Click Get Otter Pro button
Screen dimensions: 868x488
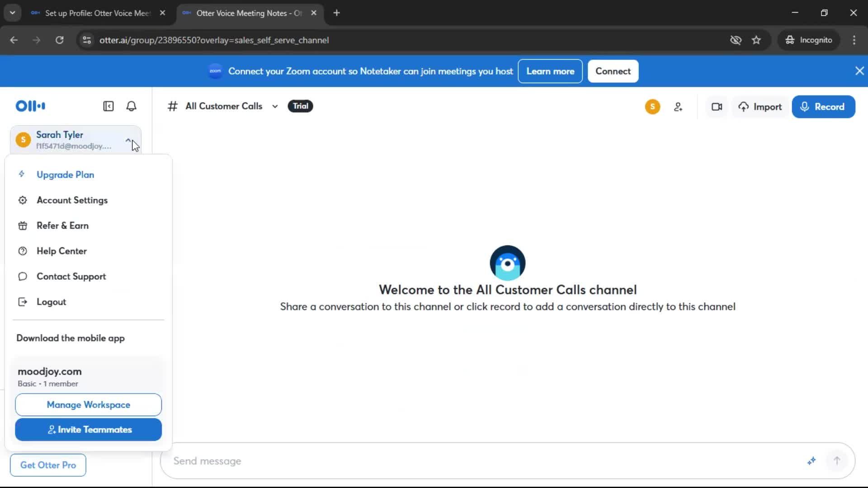48,465
